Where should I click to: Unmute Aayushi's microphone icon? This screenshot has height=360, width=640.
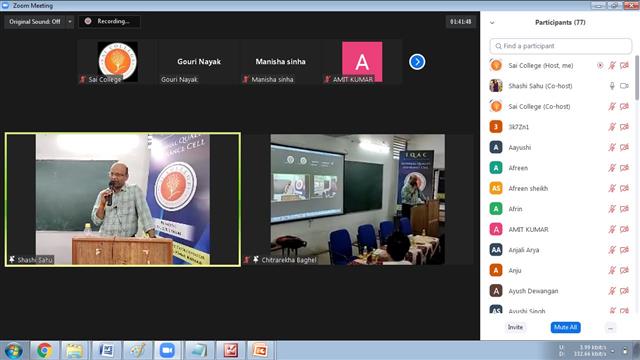click(612, 147)
